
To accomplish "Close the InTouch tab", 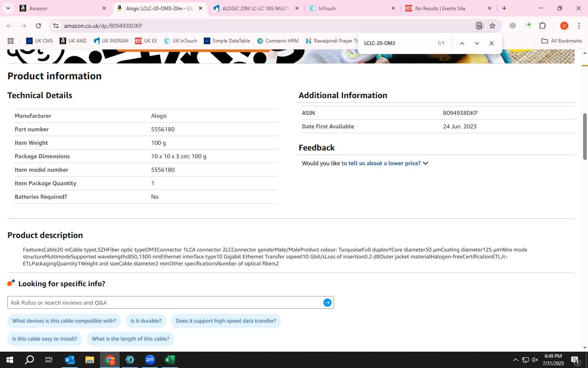I will (393, 8).
